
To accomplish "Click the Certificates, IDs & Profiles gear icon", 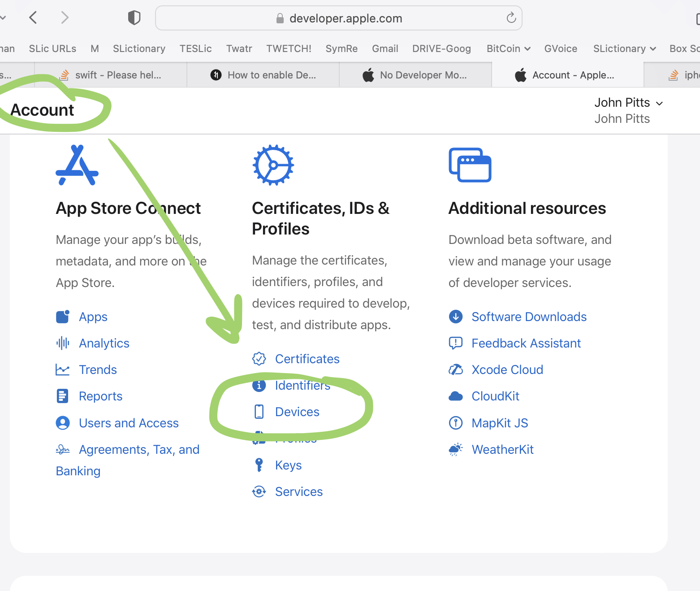I will (x=273, y=165).
